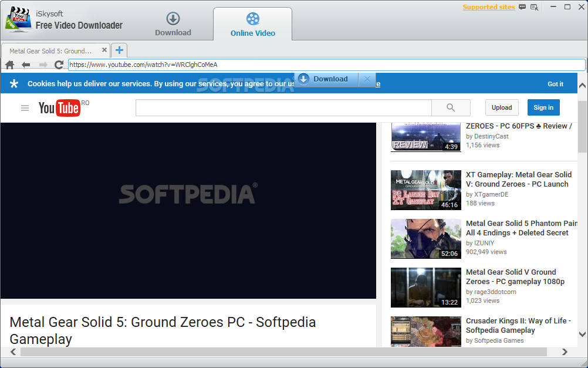Navigate back with the left arrow
The width and height of the screenshot is (588, 368).
(x=26, y=65)
